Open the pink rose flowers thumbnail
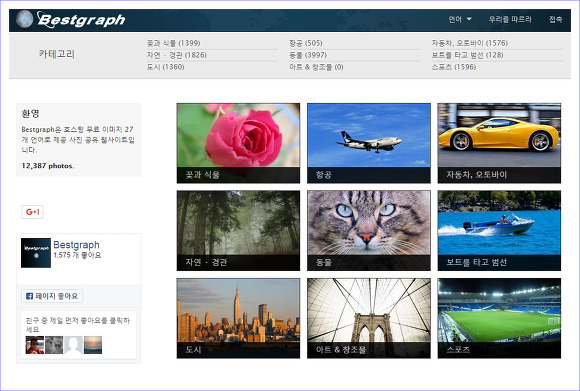This screenshot has width=580, height=391. point(238,143)
